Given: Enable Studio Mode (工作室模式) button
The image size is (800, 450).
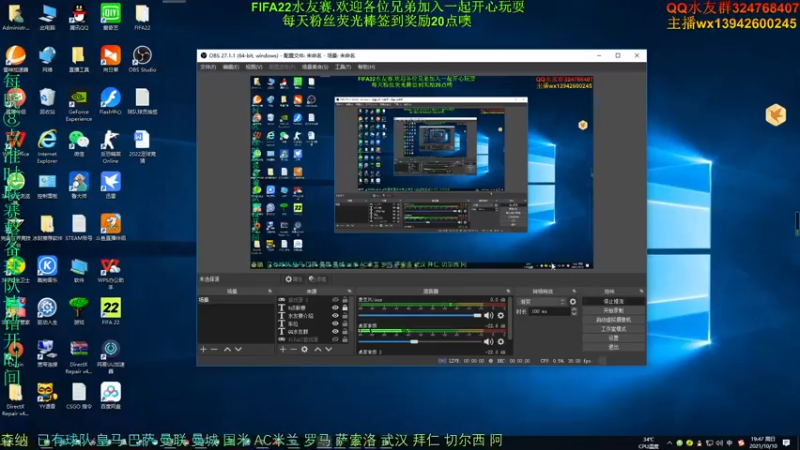Looking at the screenshot, I should tap(613, 329).
